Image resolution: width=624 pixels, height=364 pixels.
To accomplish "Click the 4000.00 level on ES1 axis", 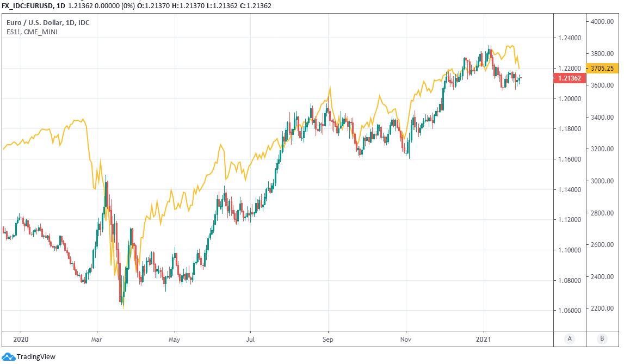I will [x=602, y=22].
